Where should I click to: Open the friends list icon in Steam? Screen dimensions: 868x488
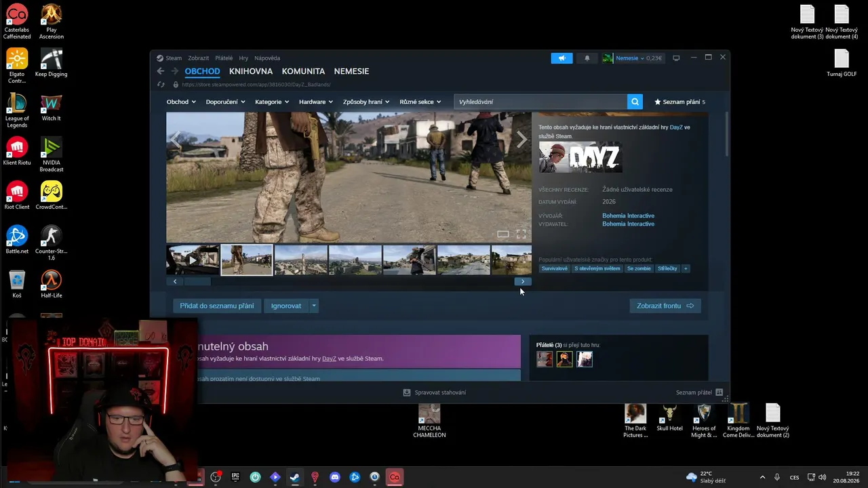coord(719,392)
